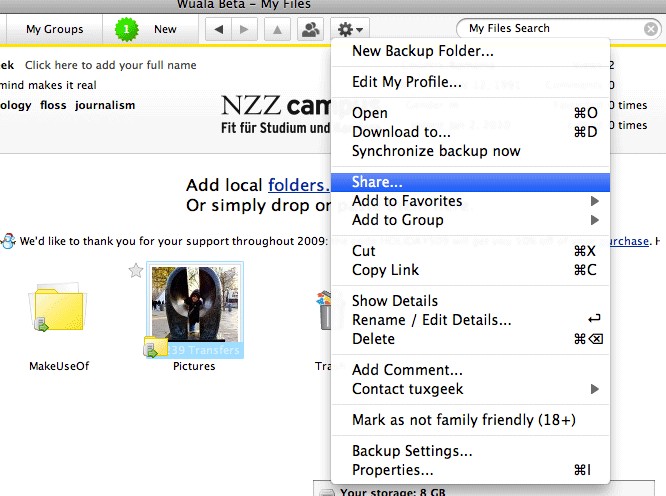The height and width of the screenshot is (496, 666).
Task: Expand Add to Group submenu
Action: [470, 220]
